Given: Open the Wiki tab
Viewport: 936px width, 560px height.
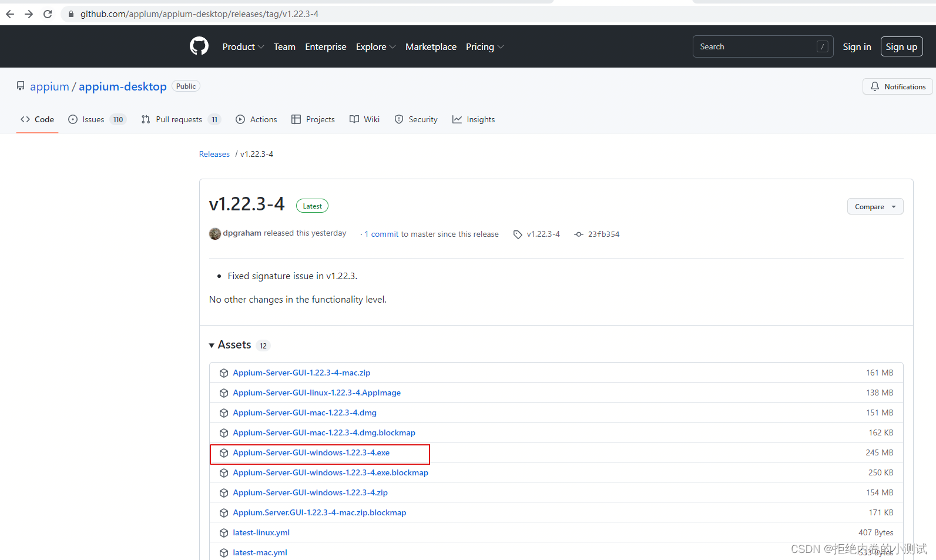Looking at the screenshot, I should 365,119.
